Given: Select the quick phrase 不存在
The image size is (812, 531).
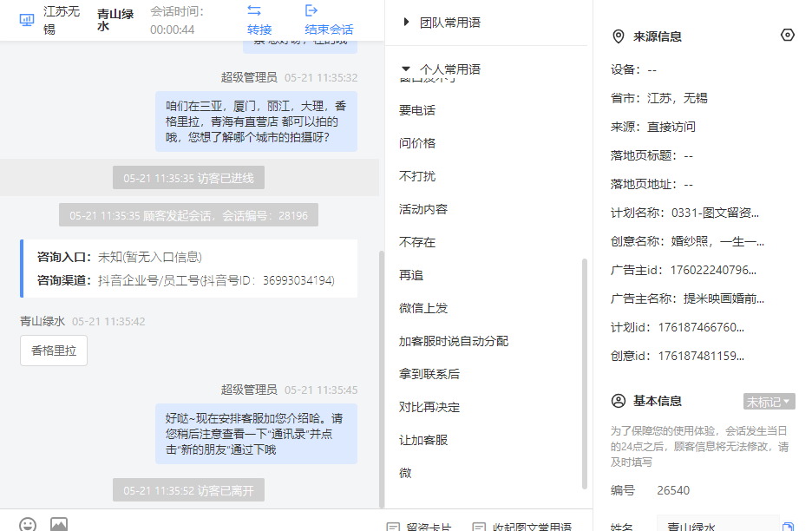Looking at the screenshot, I should coord(417,242).
